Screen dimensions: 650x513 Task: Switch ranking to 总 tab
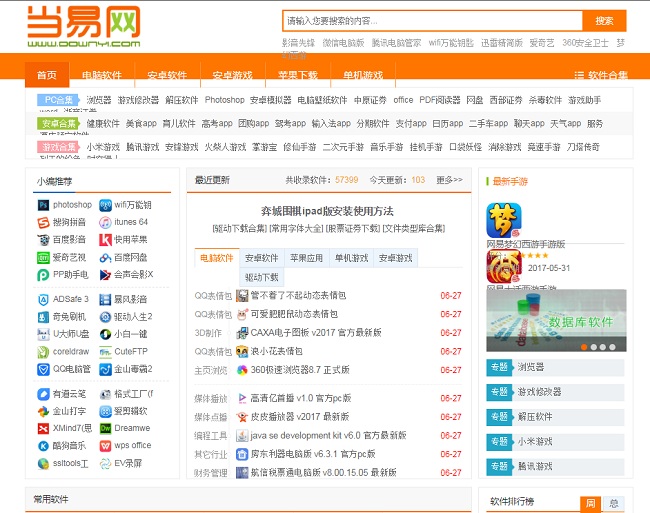coord(614,503)
